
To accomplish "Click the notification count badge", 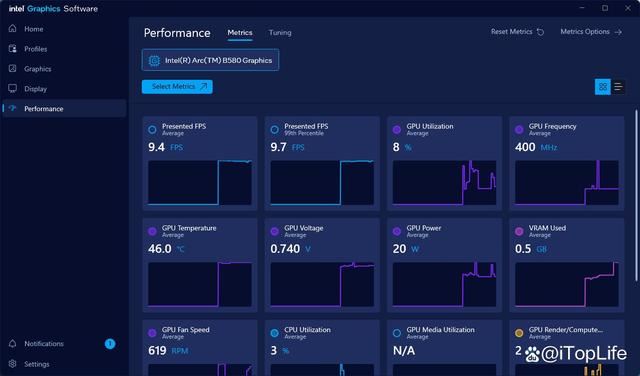I will [110, 344].
